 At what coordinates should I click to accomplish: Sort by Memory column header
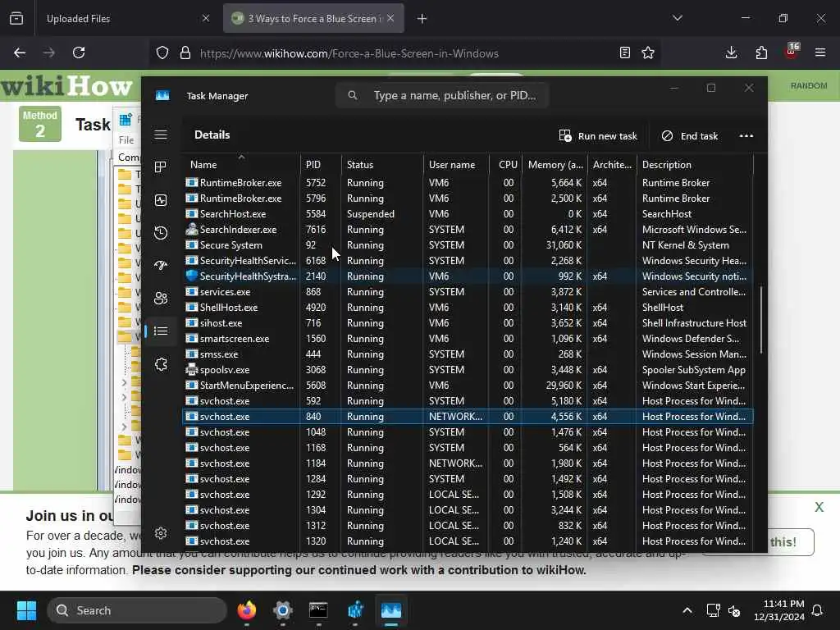tap(555, 164)
